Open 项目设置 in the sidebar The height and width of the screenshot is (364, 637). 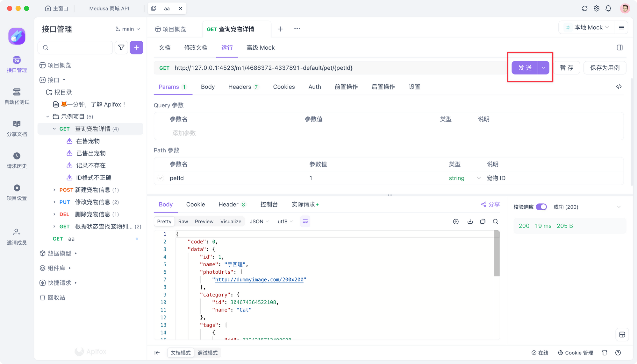[17, 192]
